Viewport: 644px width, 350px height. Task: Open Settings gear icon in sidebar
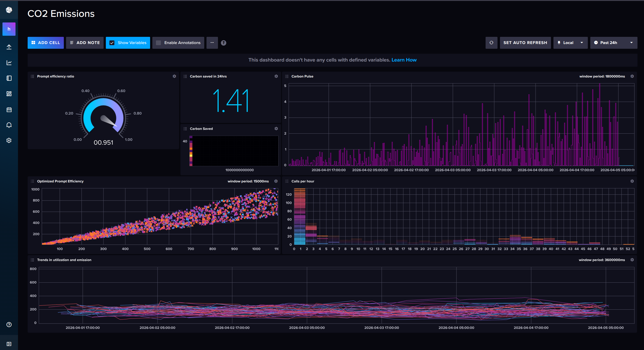point(9,140)
